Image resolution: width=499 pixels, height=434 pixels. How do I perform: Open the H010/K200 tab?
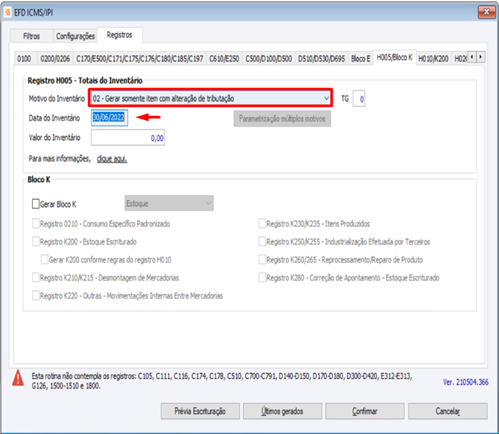coord(433,59)
